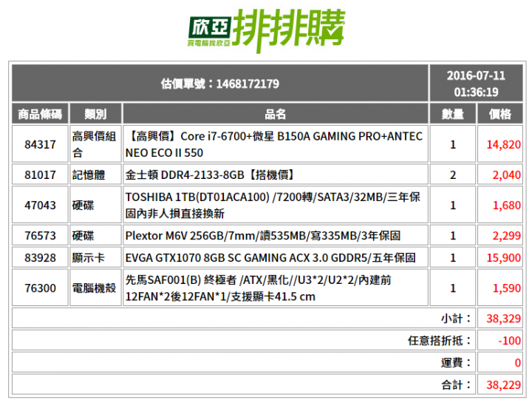Click price 14,820

[x=503, y=145]
